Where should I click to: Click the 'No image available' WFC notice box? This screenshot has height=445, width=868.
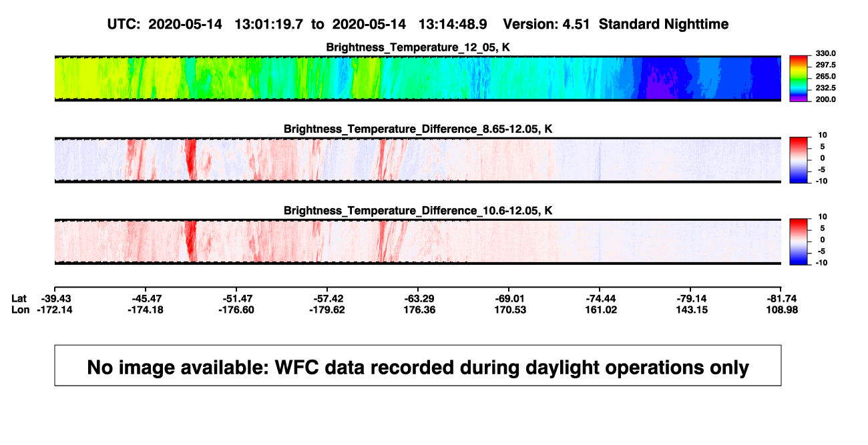click(417, 365)
